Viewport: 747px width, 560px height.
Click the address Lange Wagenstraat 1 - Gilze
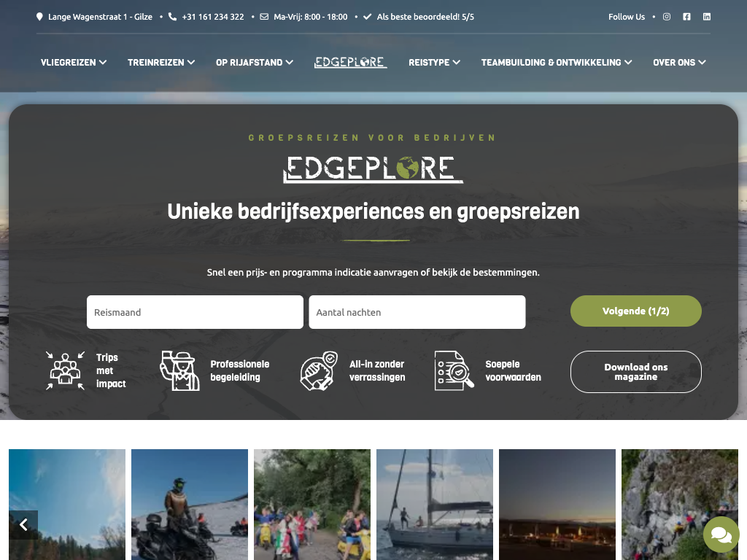pos(100,17)
